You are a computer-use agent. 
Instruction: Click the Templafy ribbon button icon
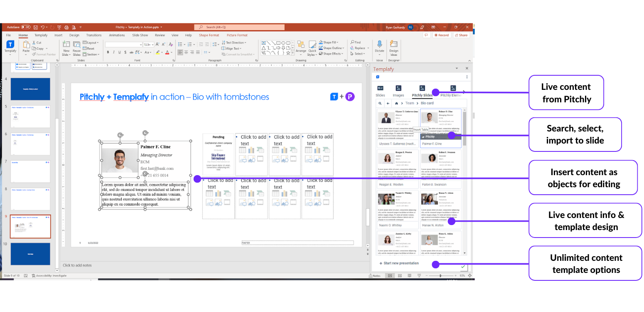(10, 44)
